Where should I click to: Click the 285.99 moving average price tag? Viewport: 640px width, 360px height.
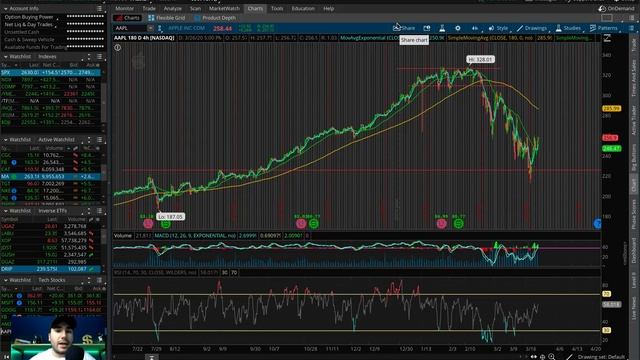tap(612, 109)
